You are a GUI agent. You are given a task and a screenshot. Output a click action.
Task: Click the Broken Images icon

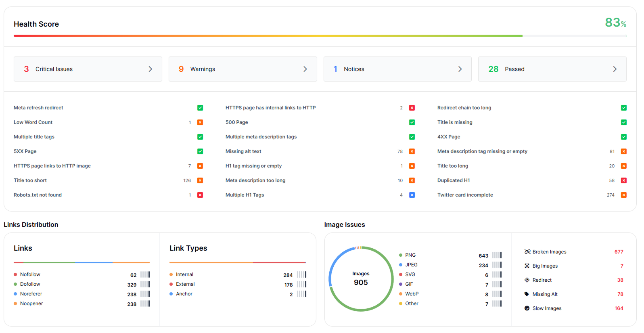pos(527,252)
